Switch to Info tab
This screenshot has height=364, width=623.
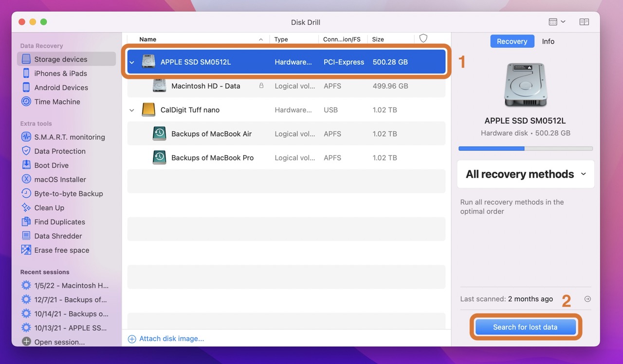548,41
